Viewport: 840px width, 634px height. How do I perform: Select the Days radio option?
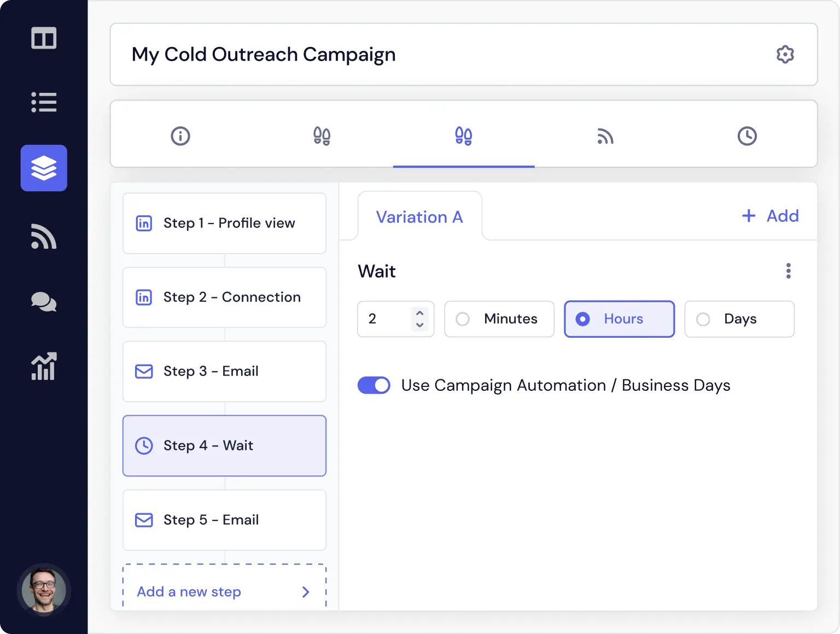click(x=739, y=319)
